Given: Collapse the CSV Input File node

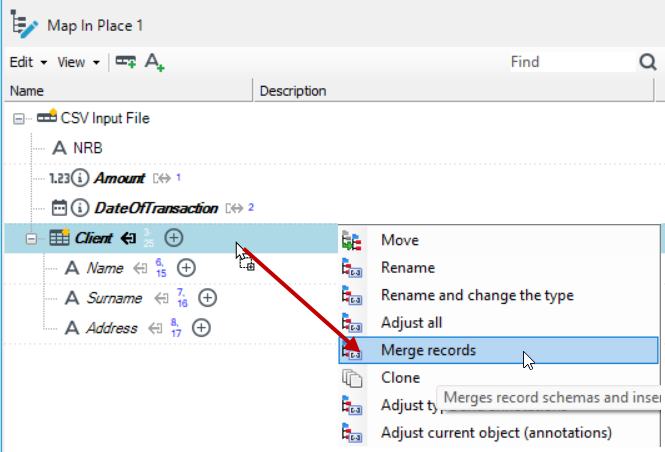Looking at the screenshot, I should point(18,118).
